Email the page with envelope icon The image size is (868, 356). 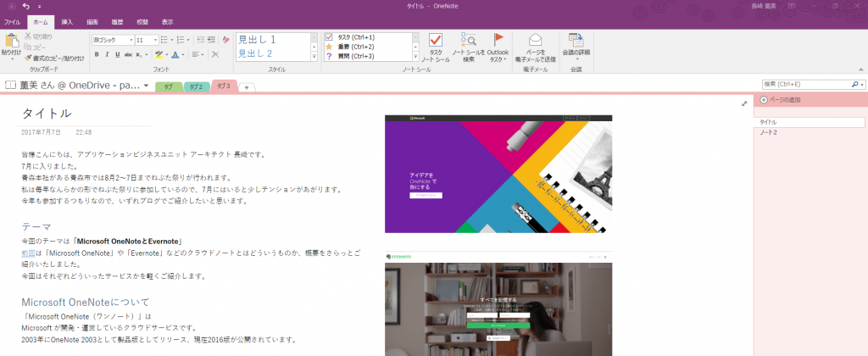(x=536, y=41)
